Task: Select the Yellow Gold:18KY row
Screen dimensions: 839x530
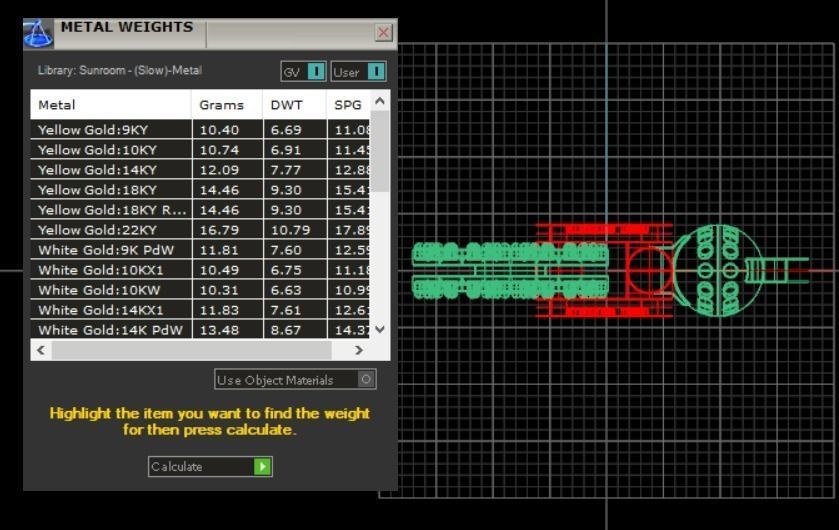Action: (x=200, y=190)
